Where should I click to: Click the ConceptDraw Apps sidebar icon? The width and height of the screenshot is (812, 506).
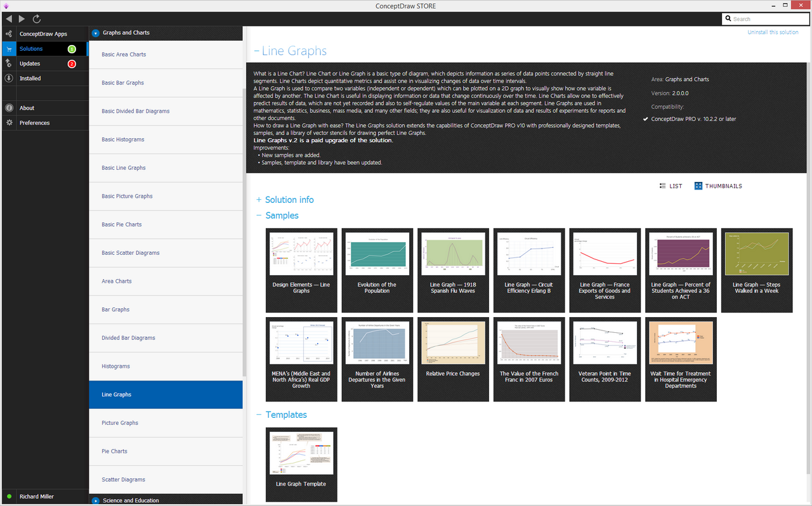pos(9,34)
